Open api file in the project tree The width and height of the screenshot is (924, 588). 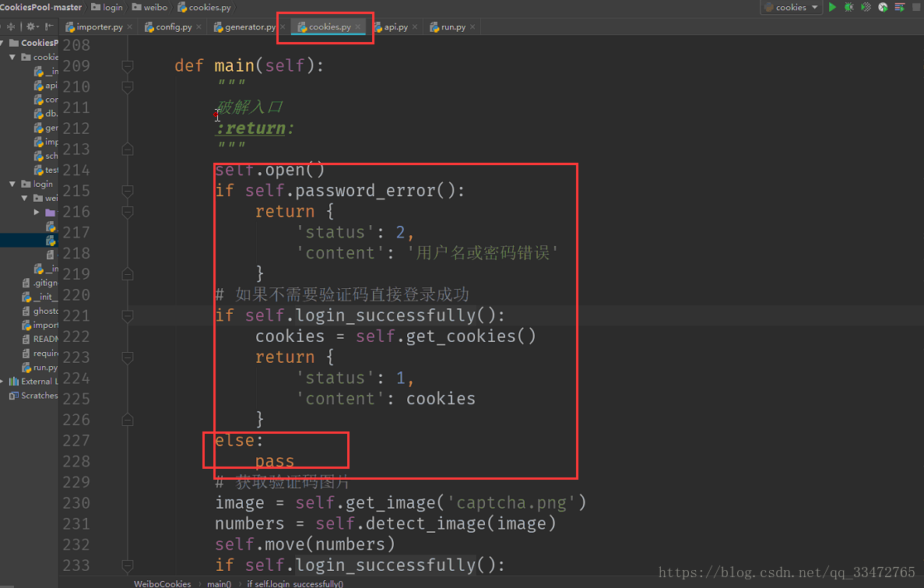coord(45,86)
